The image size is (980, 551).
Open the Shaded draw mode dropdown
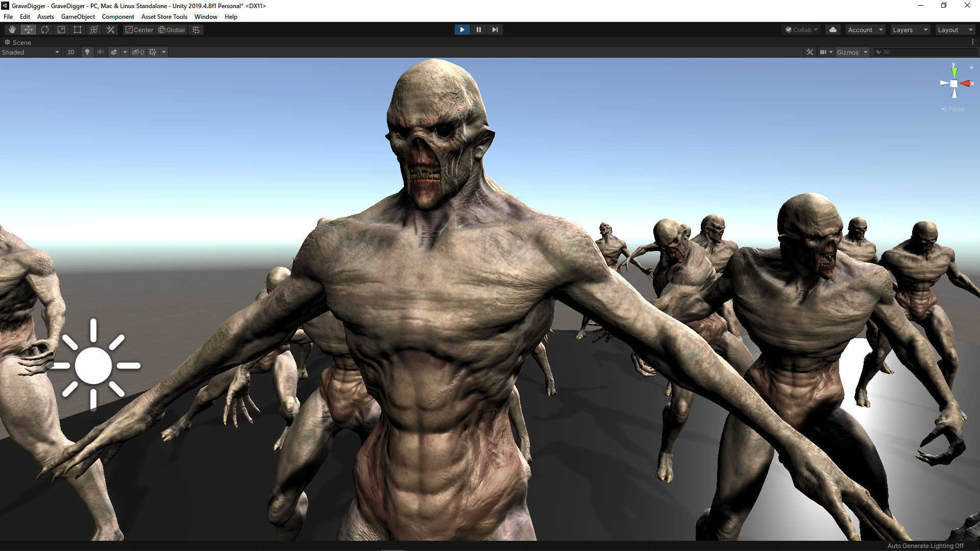click(31, 52)
